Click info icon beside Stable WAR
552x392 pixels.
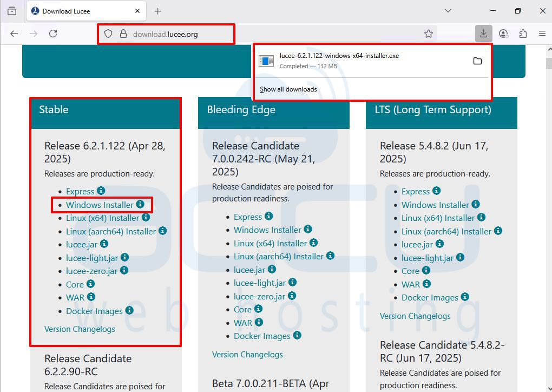(x=91, y=297)
